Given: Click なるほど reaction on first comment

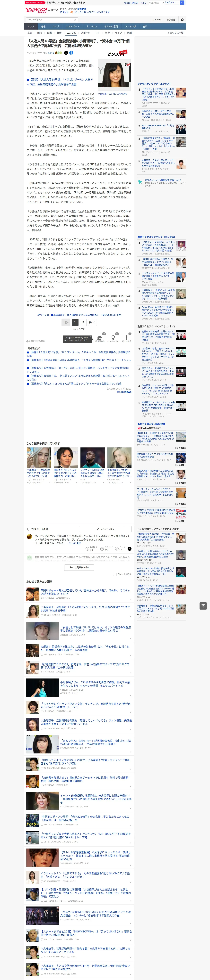Looking at the screenshot, I should click(106, 549).
